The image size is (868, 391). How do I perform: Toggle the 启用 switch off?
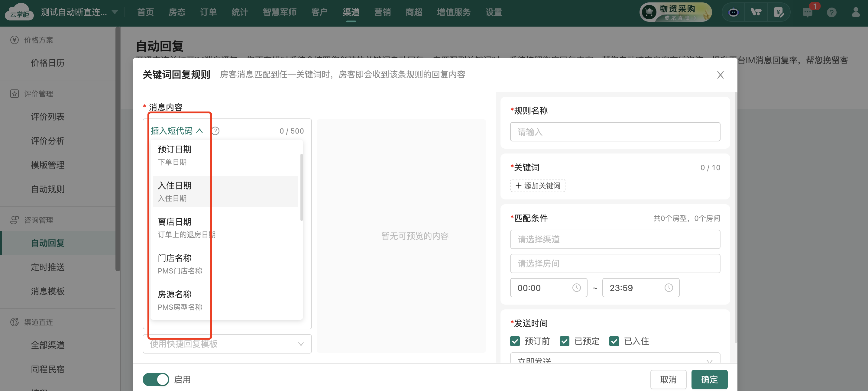156,379
